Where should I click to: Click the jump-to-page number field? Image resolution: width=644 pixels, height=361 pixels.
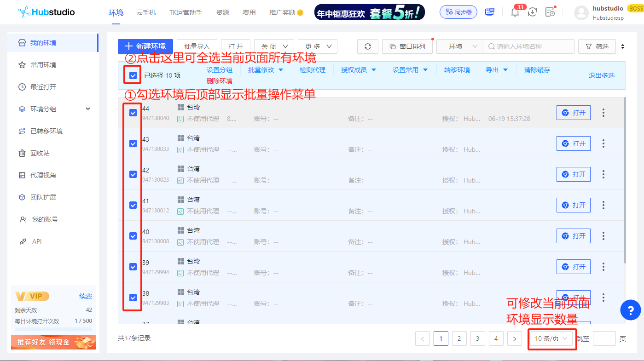[x=604, y=338]
